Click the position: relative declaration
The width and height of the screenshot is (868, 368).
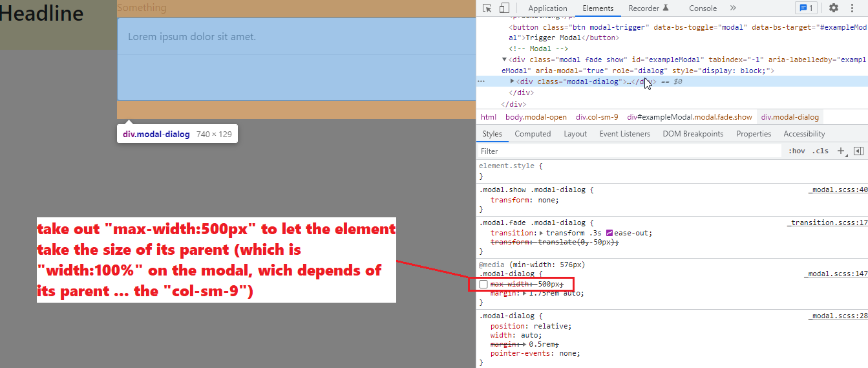(x=531, y=326)
